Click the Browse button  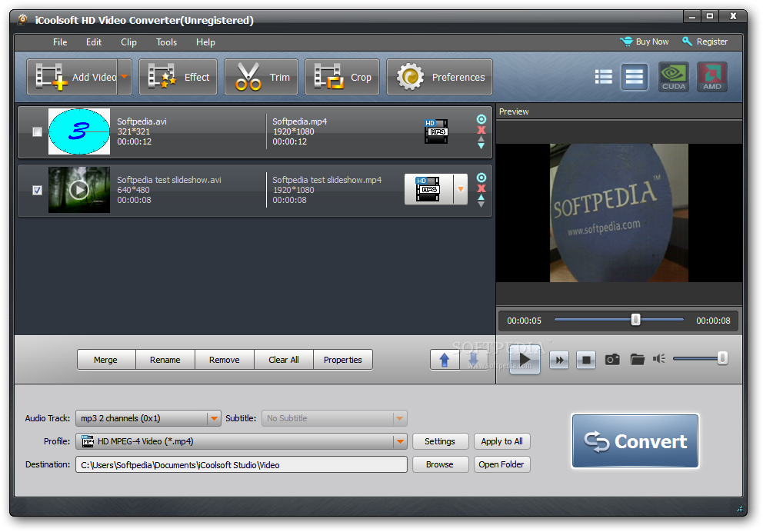440,464
